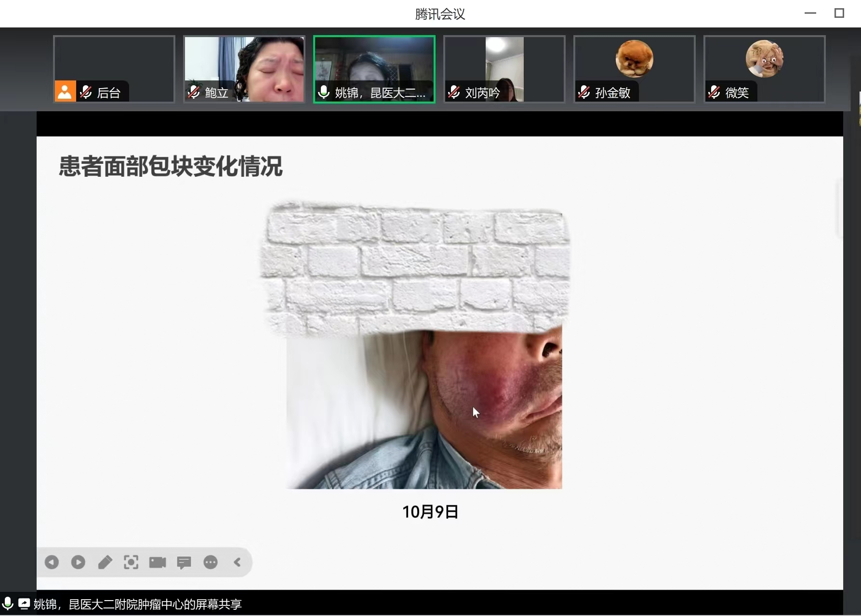Click the active mic icon for 姚锦

click(x=324, y=92)
